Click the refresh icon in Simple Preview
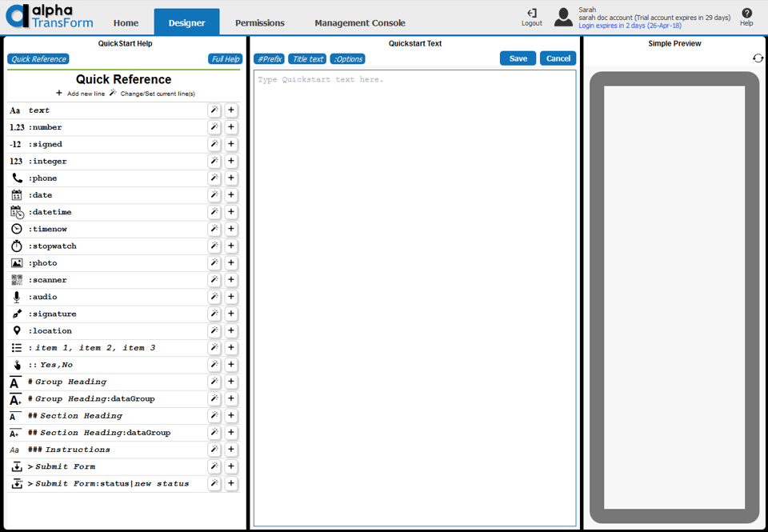Viewport: 768px width, 532px height. (758, 58)
